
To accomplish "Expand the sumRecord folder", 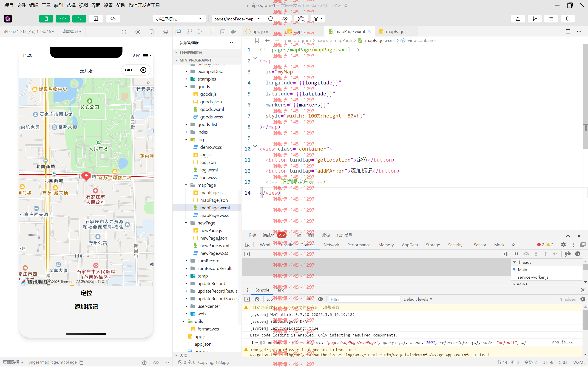I will (x=186, y=261).
